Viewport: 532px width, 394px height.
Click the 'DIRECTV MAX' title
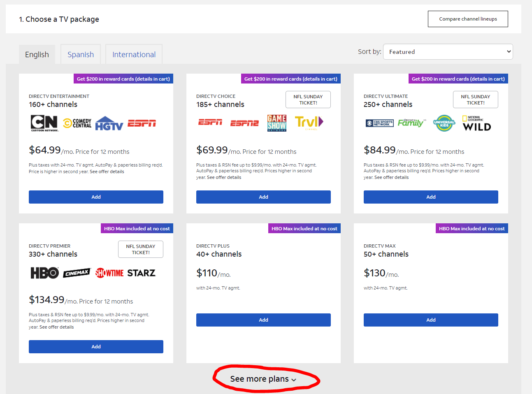379,246
